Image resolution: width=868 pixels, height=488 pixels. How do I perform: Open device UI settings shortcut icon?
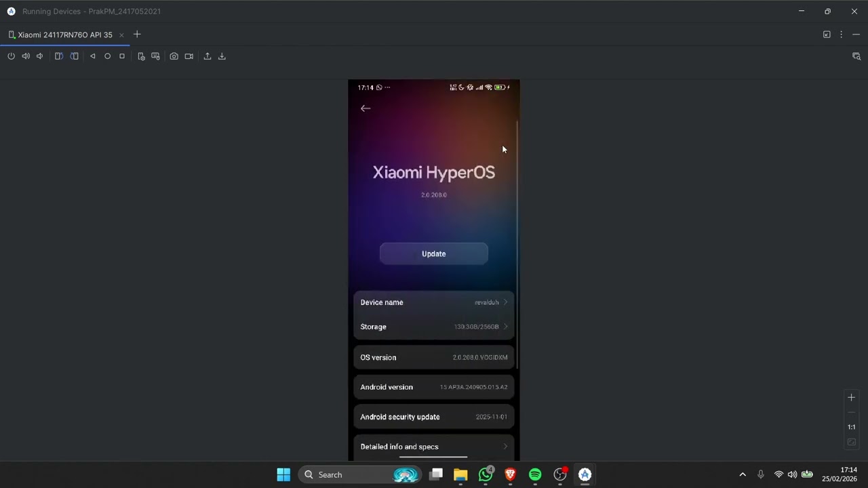point(141,56)
